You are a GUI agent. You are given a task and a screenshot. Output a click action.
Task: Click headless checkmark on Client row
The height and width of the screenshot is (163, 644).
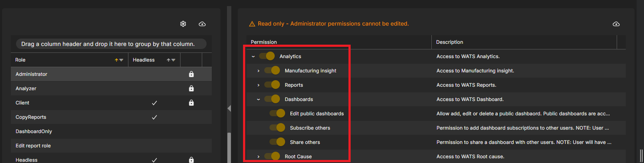154,103
